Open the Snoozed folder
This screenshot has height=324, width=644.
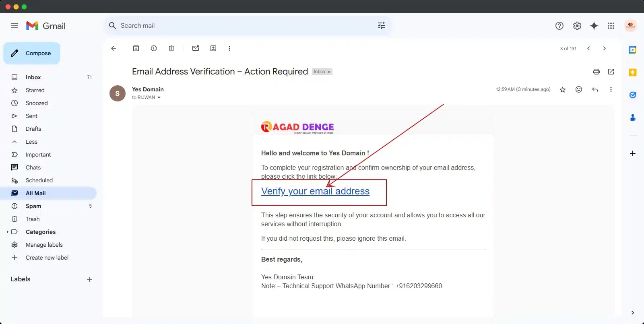(48, 103)
